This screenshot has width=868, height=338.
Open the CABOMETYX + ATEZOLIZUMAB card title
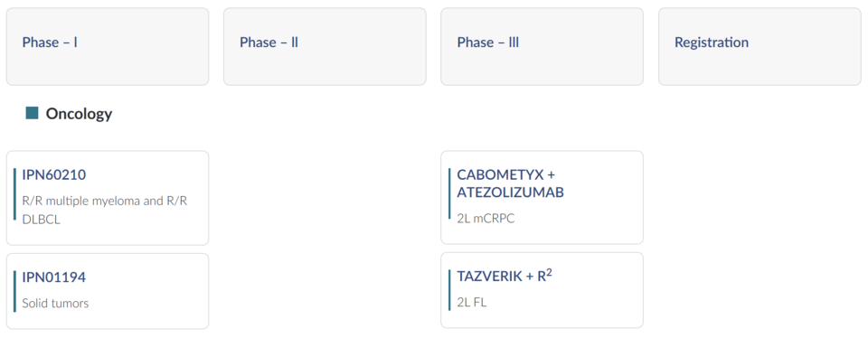pyautogui.click(x=510, y=183)
